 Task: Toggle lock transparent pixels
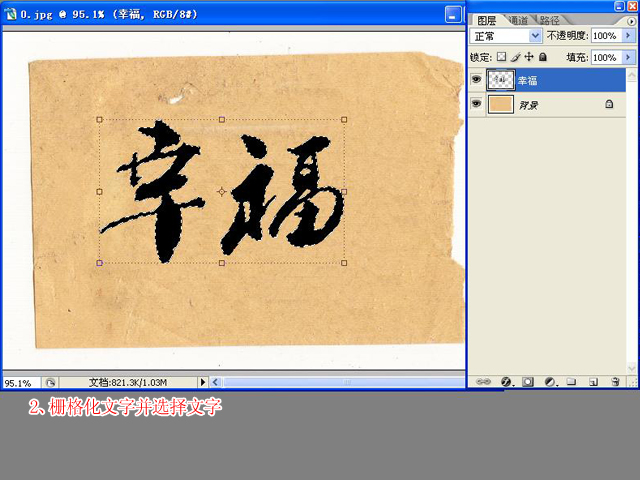pyautogui.click(x=502, y=58)
